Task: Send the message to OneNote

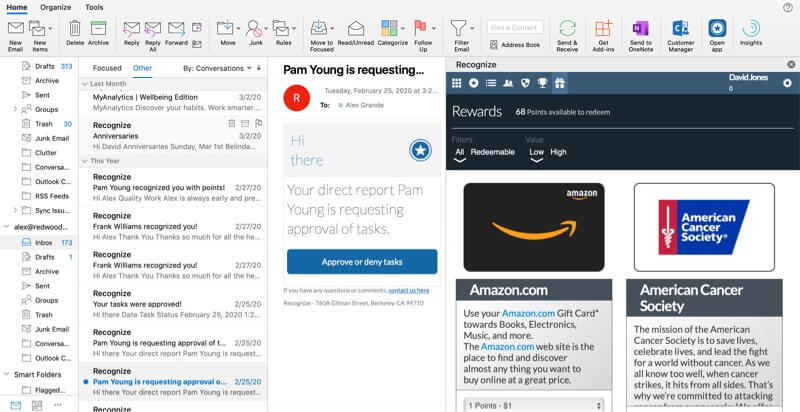Action: [641, 36]
